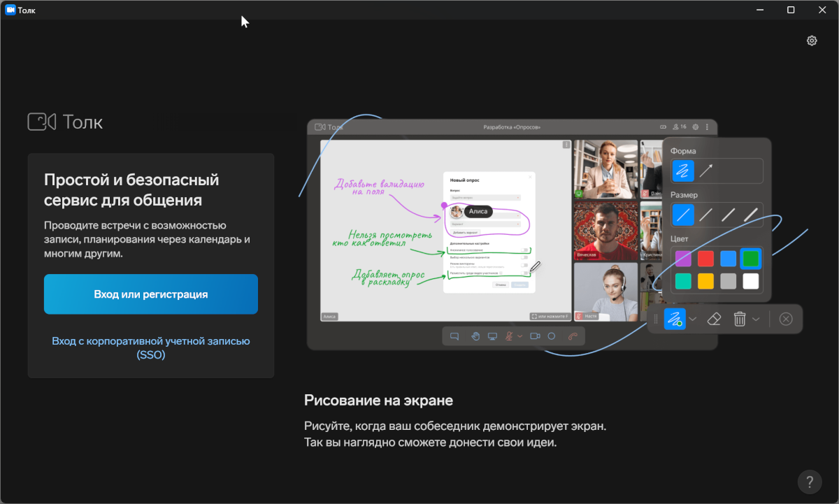Screen dimensions: 839x504
Task: Click the Толк app icon in the title bar
Action: pyautogui.click(x=10, y=10)
